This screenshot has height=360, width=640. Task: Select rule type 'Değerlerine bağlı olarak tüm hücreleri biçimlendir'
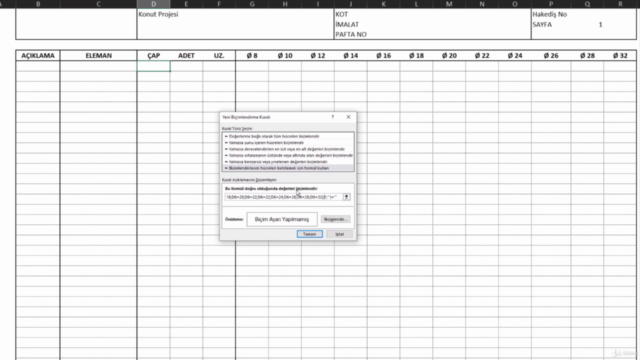coord(288,136)
